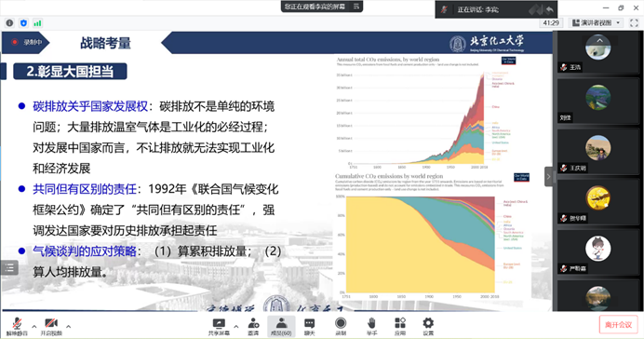644x339 pixels.
Task: Start meeting recording with the 录制 icon
Action: 341,327
